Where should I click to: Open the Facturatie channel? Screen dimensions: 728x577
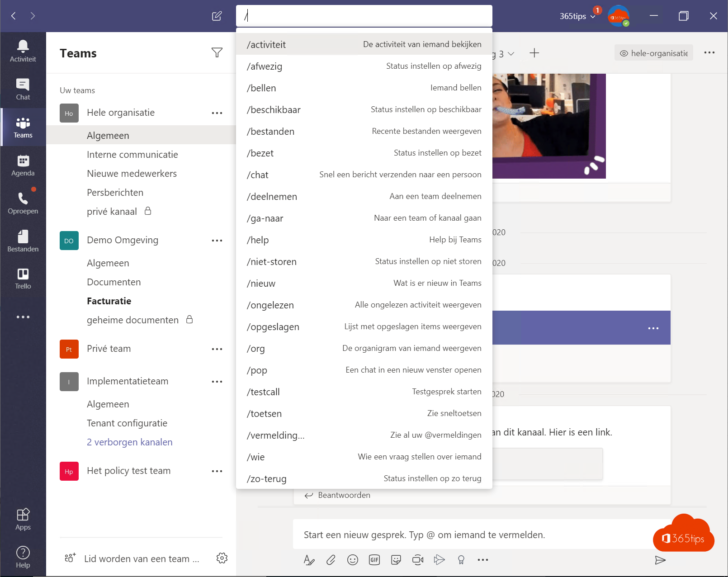coord(109,301)
